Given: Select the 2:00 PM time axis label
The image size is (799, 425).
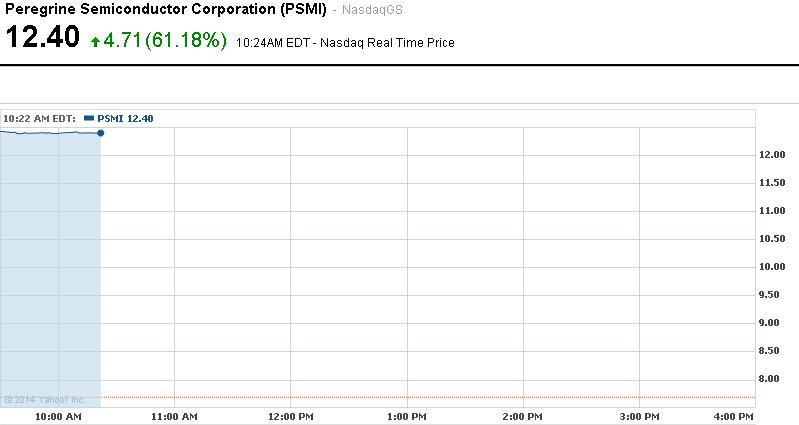Looking at the screenshot, I should (x=522, y=415).
